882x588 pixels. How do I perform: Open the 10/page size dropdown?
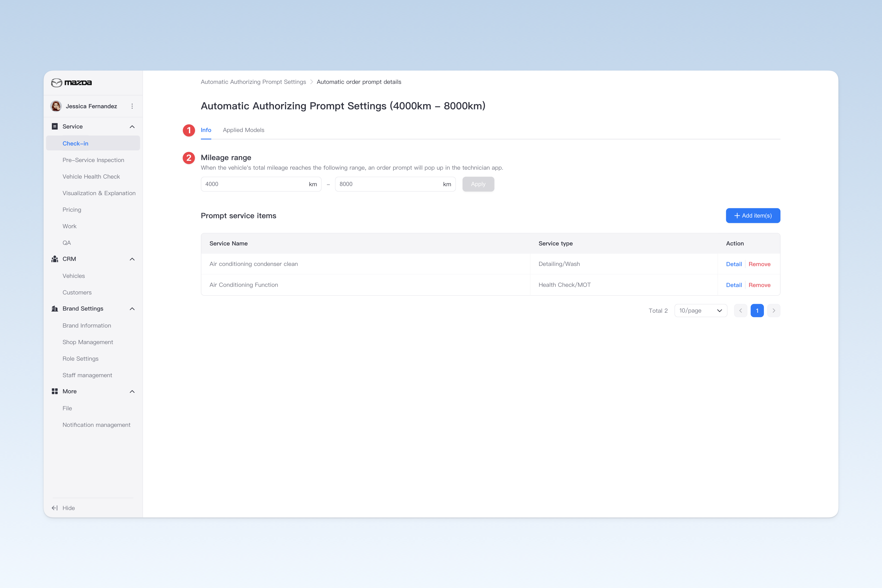point(701,311)
